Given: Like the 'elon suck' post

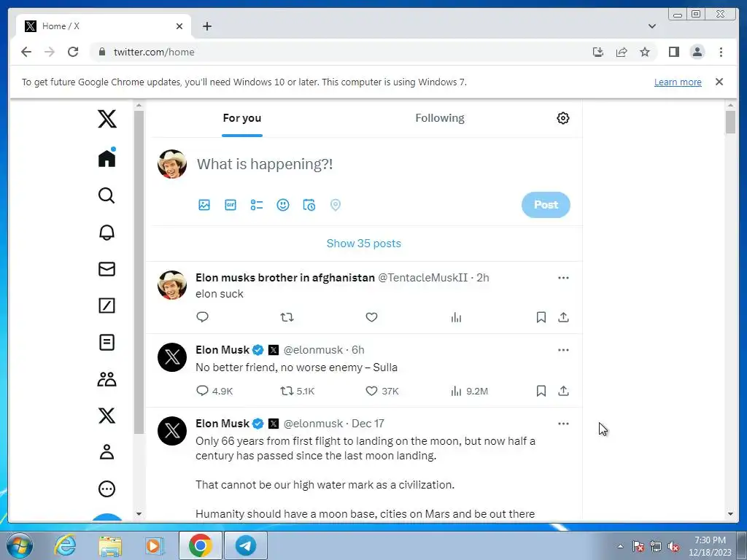Looking at the screenshot, I should tap(371, 317).
